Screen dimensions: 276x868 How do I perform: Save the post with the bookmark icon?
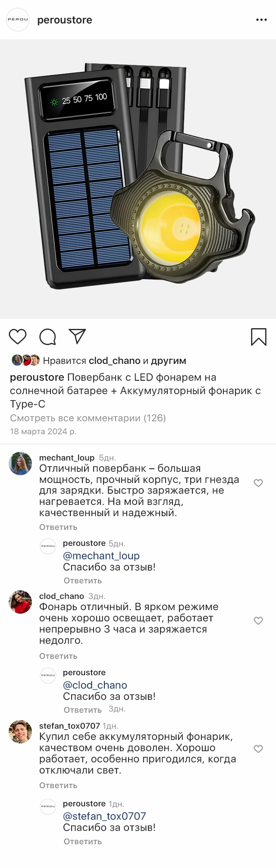258,337
